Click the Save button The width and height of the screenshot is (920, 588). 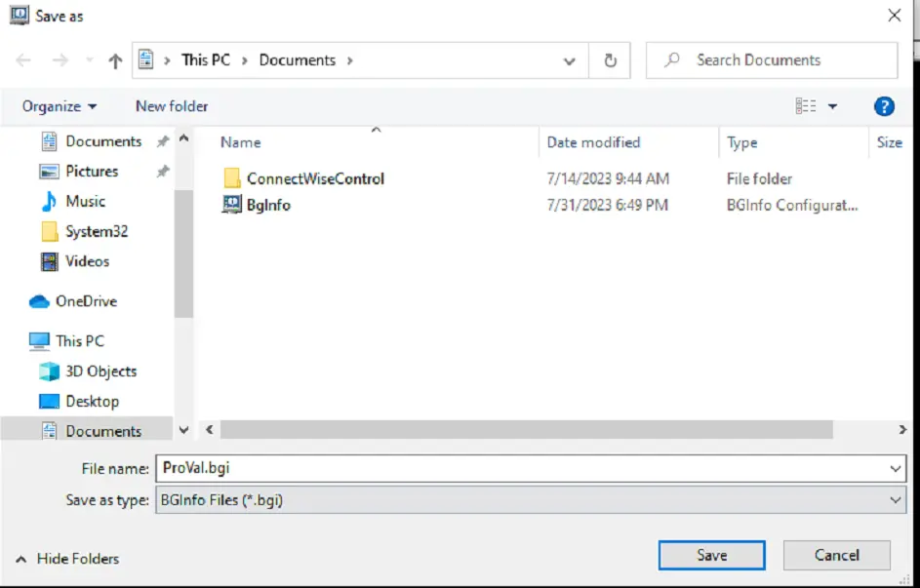coord(711,555)
